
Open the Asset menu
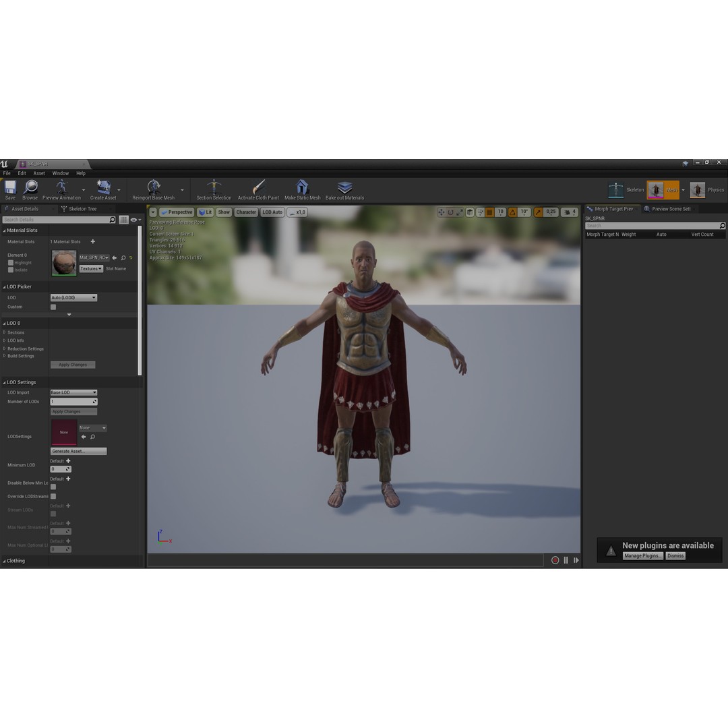[39, 173]
